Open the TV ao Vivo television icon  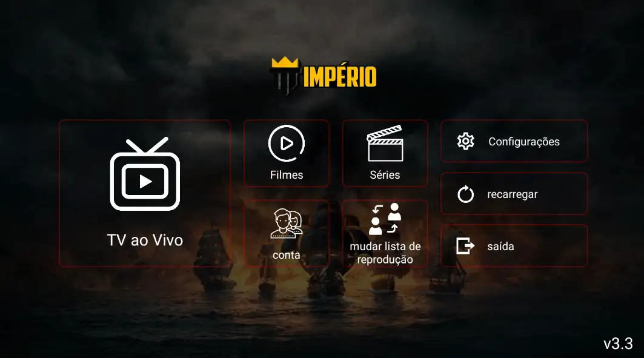pos(145,174)
